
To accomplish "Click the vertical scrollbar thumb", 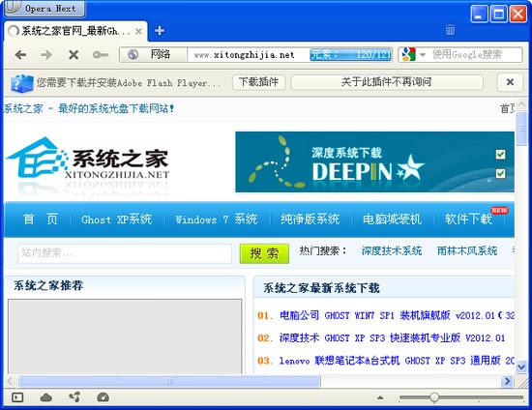I will 521,129.
